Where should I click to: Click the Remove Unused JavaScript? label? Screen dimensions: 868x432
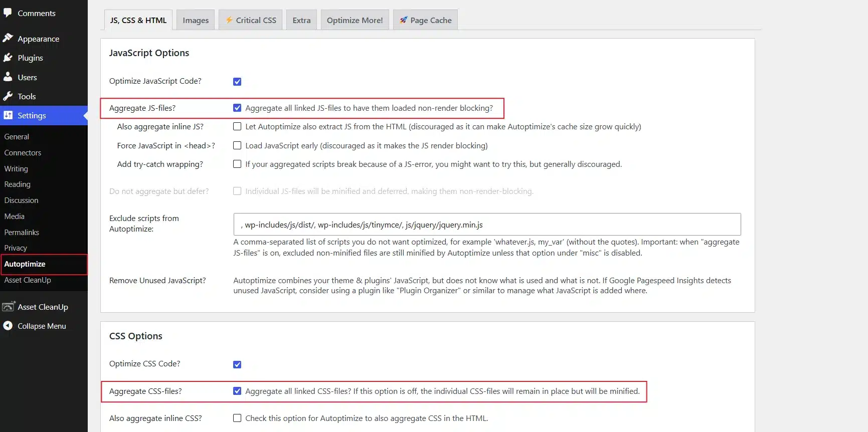point(157,280)
